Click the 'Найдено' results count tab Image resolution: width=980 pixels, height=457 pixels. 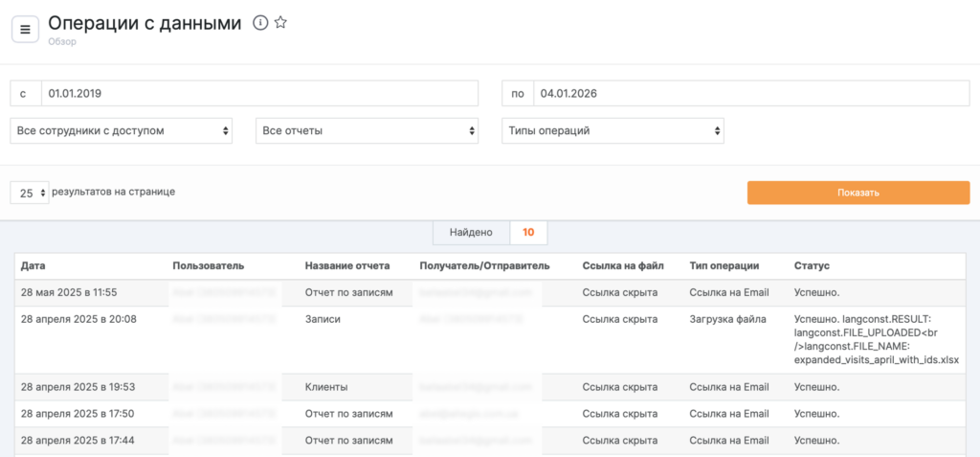471,232
